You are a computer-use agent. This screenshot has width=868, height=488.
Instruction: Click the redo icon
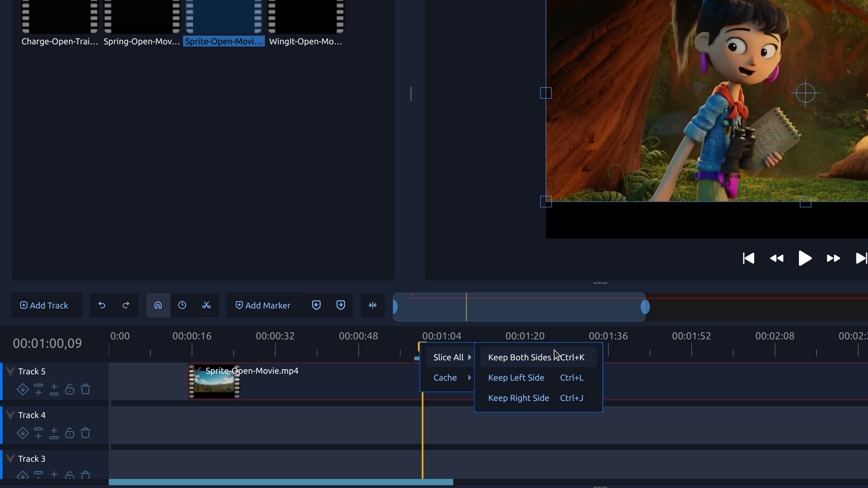click(126, 305)
